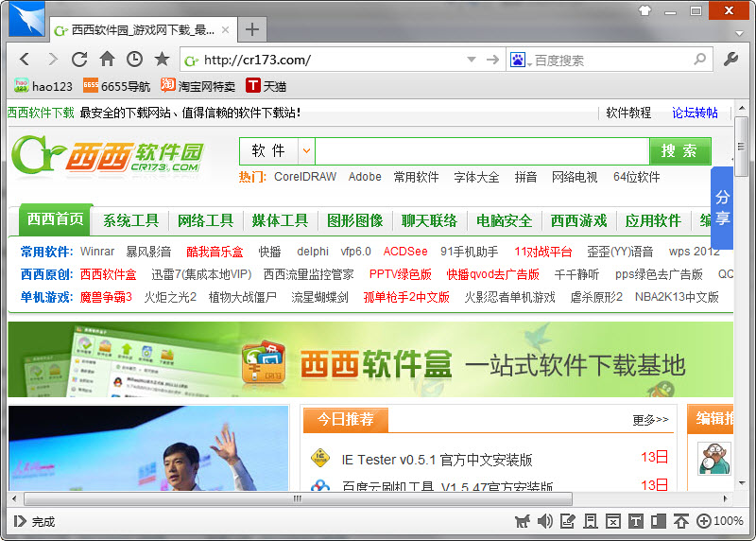Click the blue 分享 side button
This screenshot has height=541, width=756.
tap(722, 207)
